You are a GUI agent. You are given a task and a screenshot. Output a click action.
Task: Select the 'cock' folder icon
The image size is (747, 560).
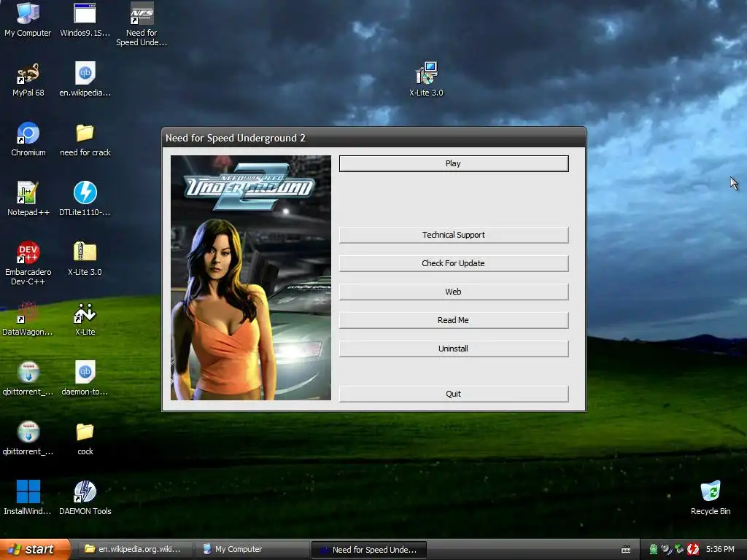tap(85, 438)
